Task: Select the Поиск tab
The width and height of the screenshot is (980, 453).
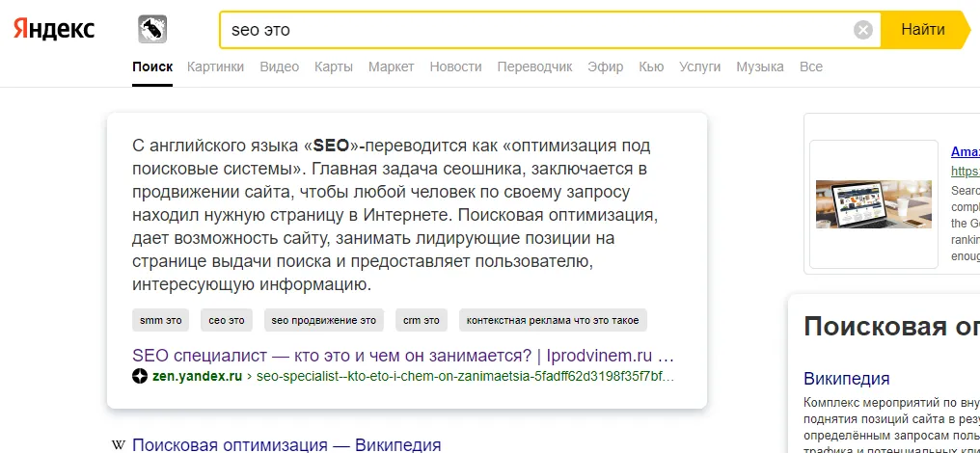Action: point(152,67)
